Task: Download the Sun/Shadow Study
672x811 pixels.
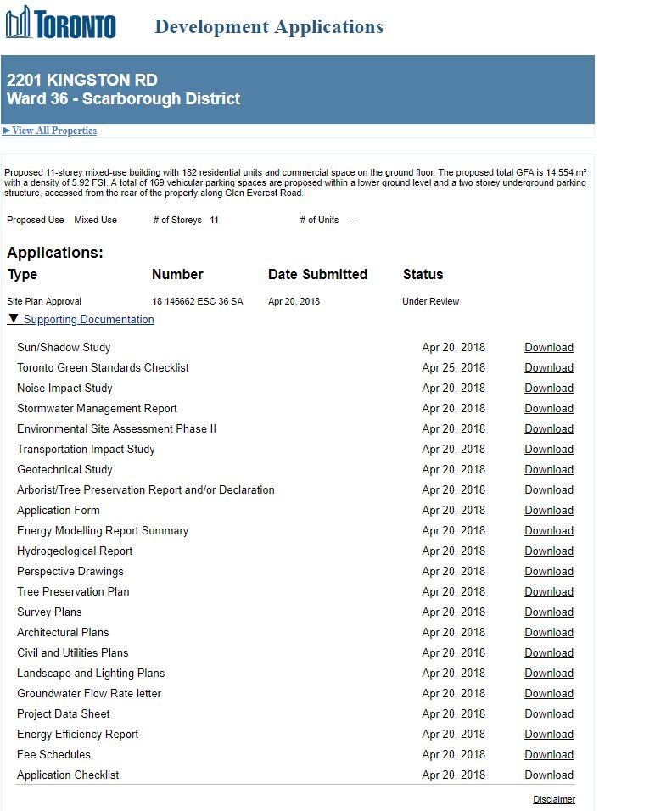Action: click(x=548, y=348)
